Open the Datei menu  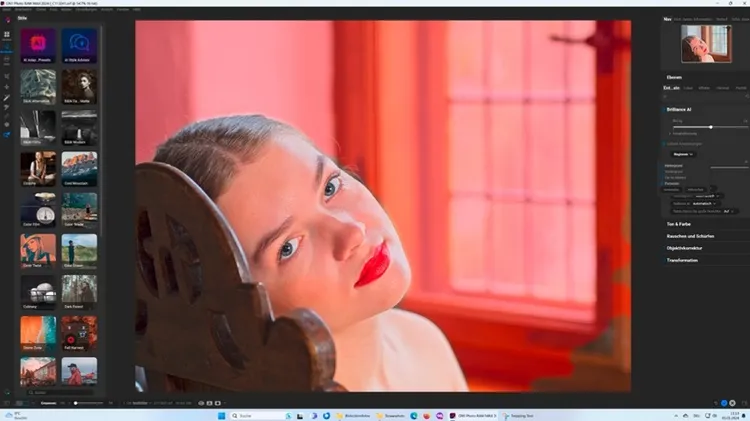pyautogui.click(x=7, y=10)
